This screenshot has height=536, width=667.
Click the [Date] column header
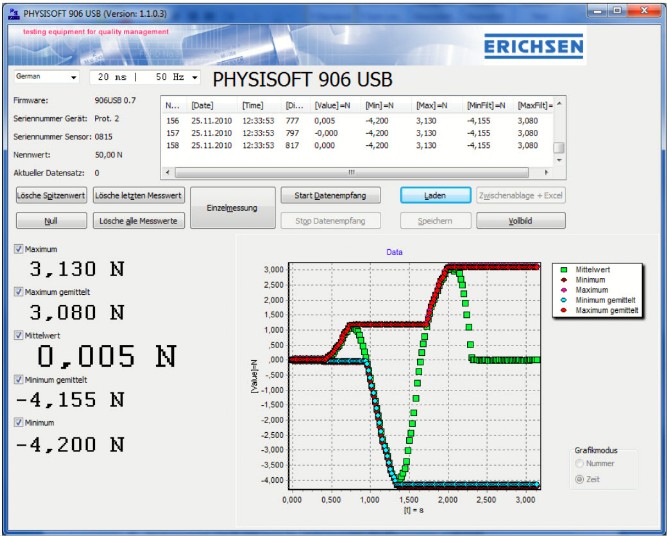pyautogui.click(x=212, y=105)
